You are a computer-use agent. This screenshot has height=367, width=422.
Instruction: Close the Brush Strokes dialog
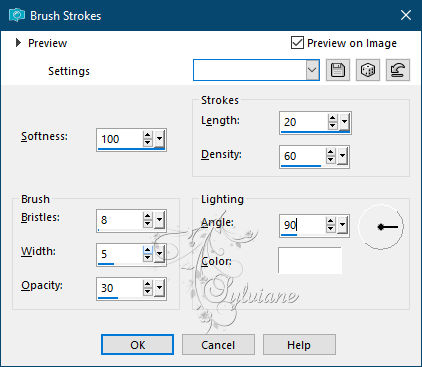tap(406, 15)
